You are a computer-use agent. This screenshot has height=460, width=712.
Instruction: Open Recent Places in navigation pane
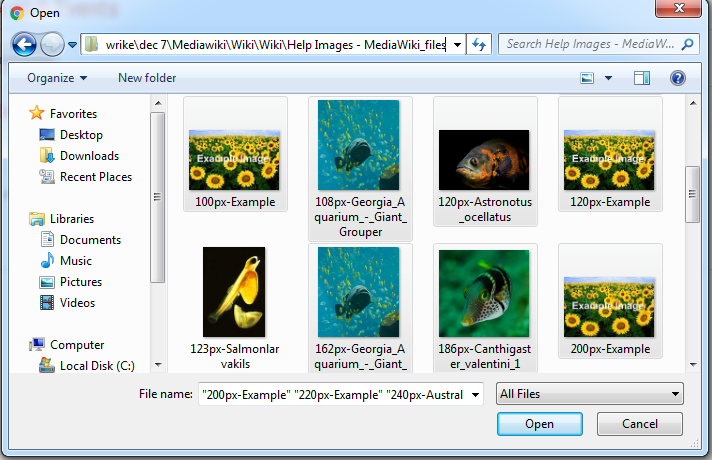[x=96, y=177]
